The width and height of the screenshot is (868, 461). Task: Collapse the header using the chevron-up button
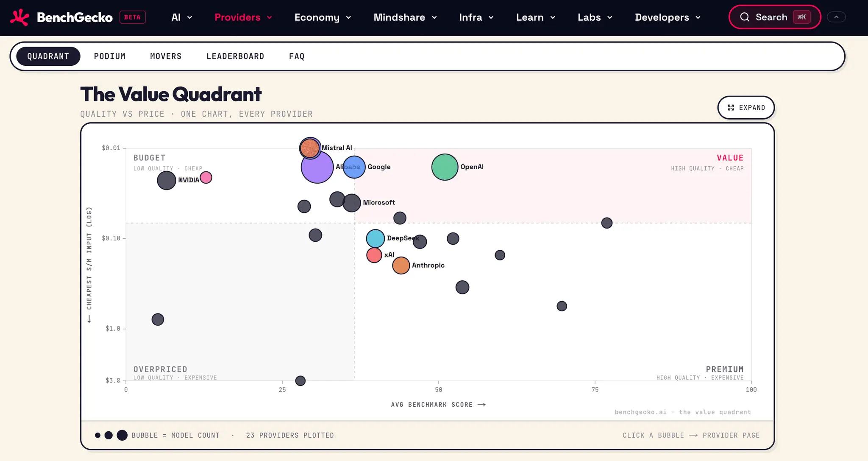(x=836, y=17)
